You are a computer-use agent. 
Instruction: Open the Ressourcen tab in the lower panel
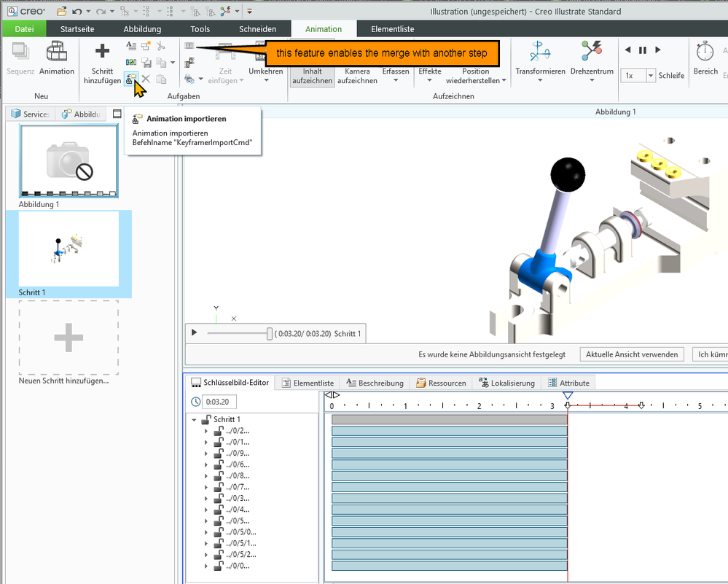pyautogui.click(x=442, y=383)
